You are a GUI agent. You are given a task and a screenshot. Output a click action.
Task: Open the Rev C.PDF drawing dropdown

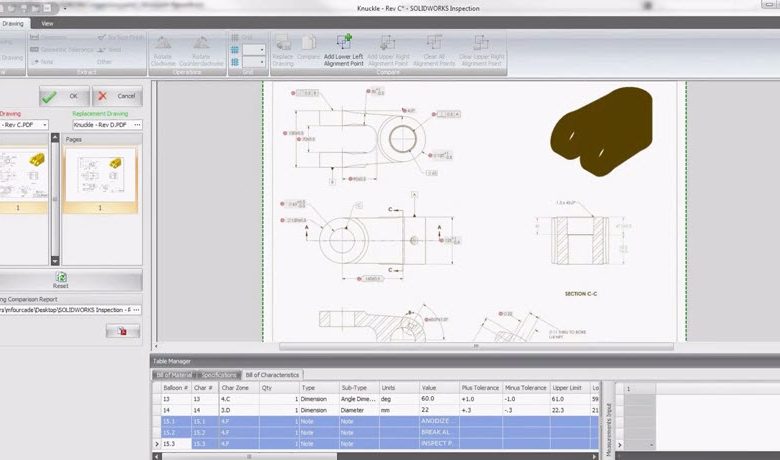point(44,125)
